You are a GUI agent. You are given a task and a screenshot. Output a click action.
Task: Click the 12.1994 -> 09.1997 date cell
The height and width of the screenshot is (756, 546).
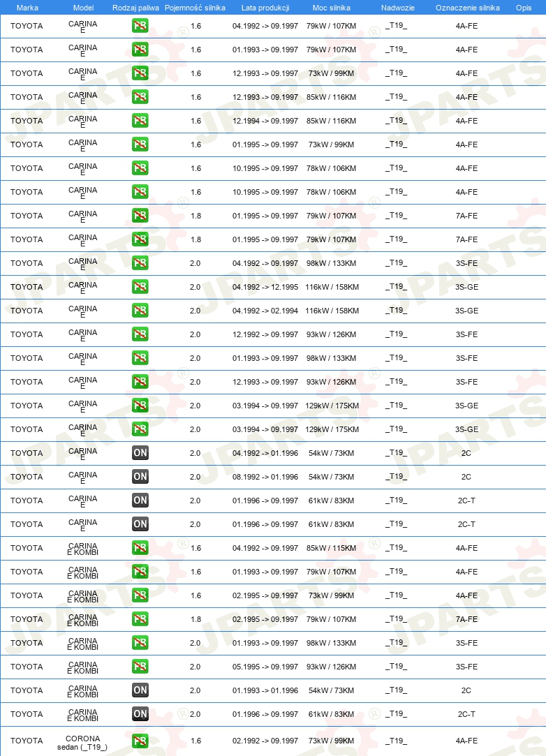265,121
